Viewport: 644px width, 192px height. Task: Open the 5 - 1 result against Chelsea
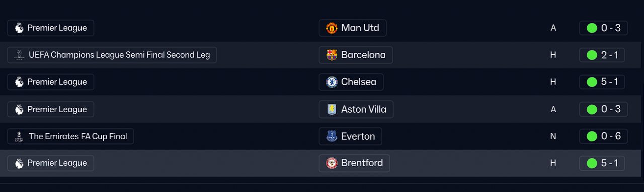(x=602, y=82)
